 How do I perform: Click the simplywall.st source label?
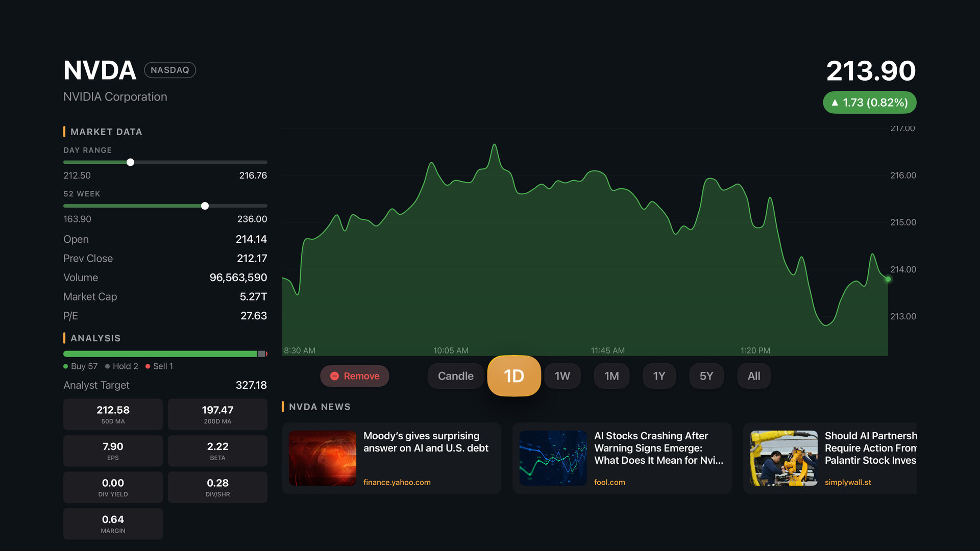[848, 482]
